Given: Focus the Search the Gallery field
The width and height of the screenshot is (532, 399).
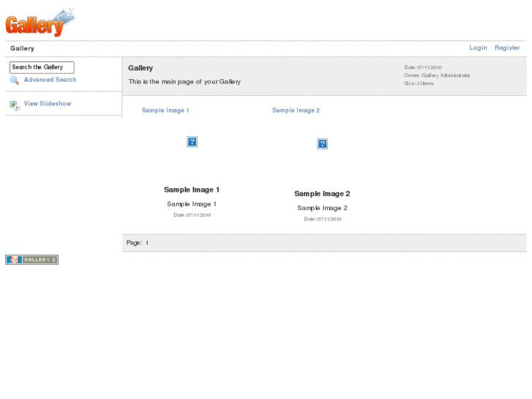Looking at the screenshot, I should coord(42,67).
